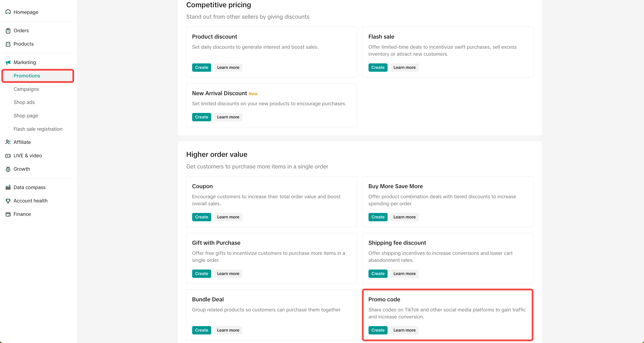Create a Bundle Deal promotion
Image resolution: width=644 pixels, height=343 pixels.
(x=202, y=330)
